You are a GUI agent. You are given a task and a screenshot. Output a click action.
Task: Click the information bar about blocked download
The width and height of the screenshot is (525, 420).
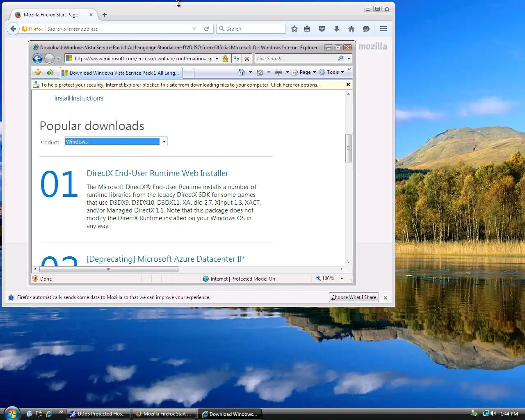pos(181,85)
